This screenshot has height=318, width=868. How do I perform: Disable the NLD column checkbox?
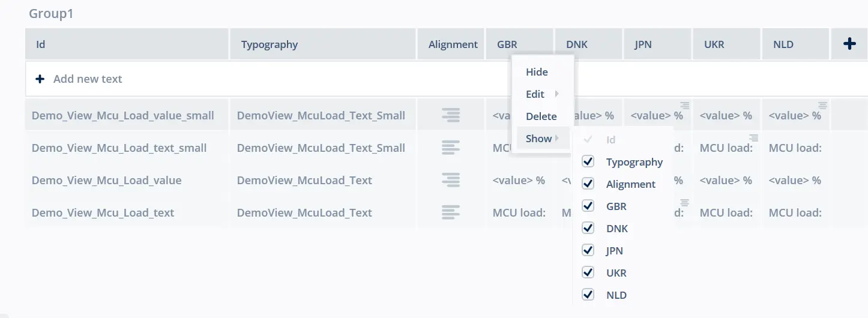click(588, 295)
